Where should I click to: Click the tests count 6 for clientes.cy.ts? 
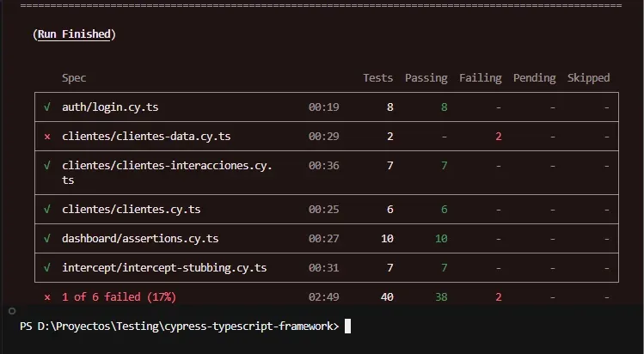(389, 209)
